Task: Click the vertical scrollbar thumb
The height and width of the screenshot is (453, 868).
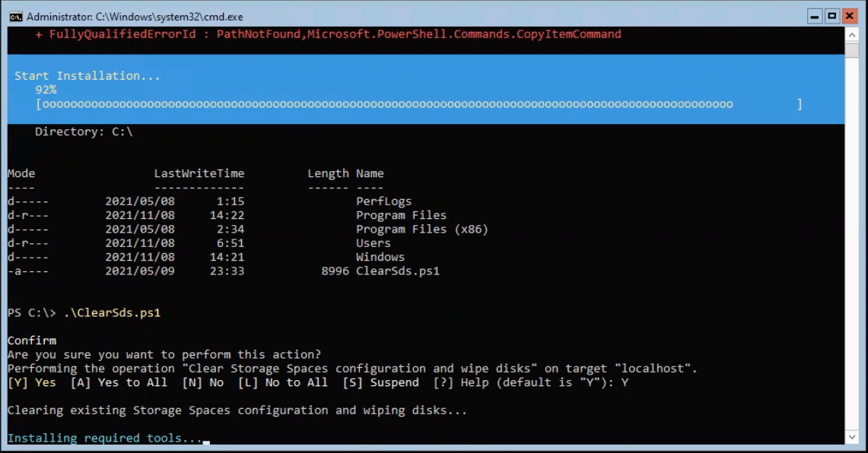Action: point(852,49)
